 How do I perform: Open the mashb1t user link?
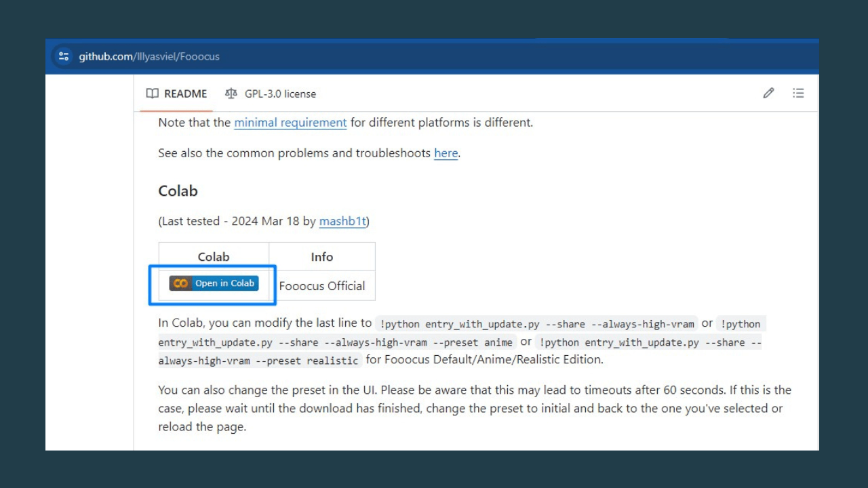coord(342,221)
